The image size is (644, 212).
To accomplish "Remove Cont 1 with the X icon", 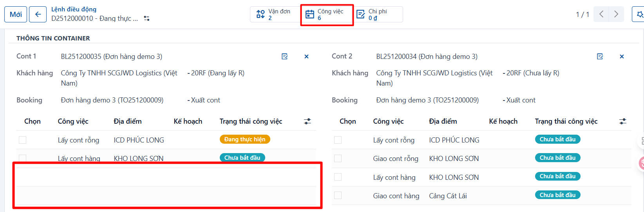I will 306,57.
